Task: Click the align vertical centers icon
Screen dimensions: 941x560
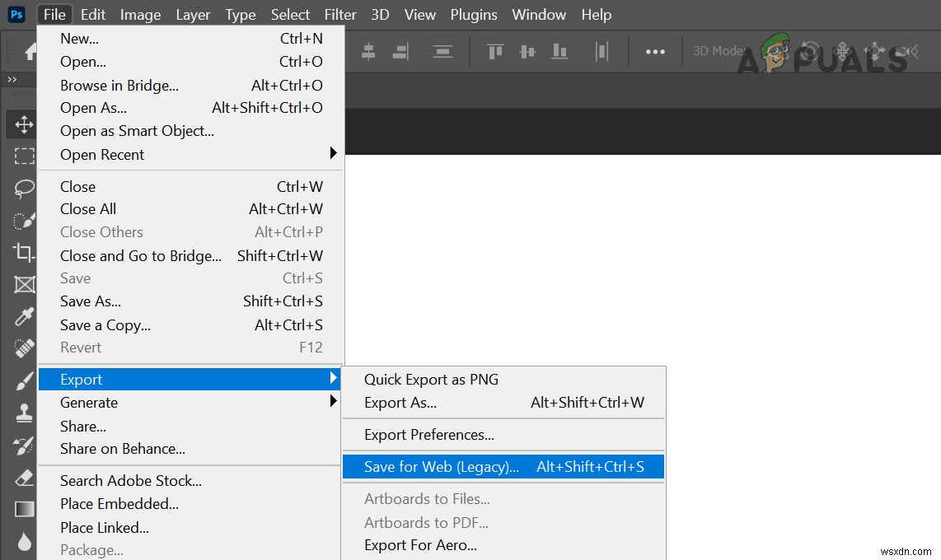Action: [x=527, y=52]
